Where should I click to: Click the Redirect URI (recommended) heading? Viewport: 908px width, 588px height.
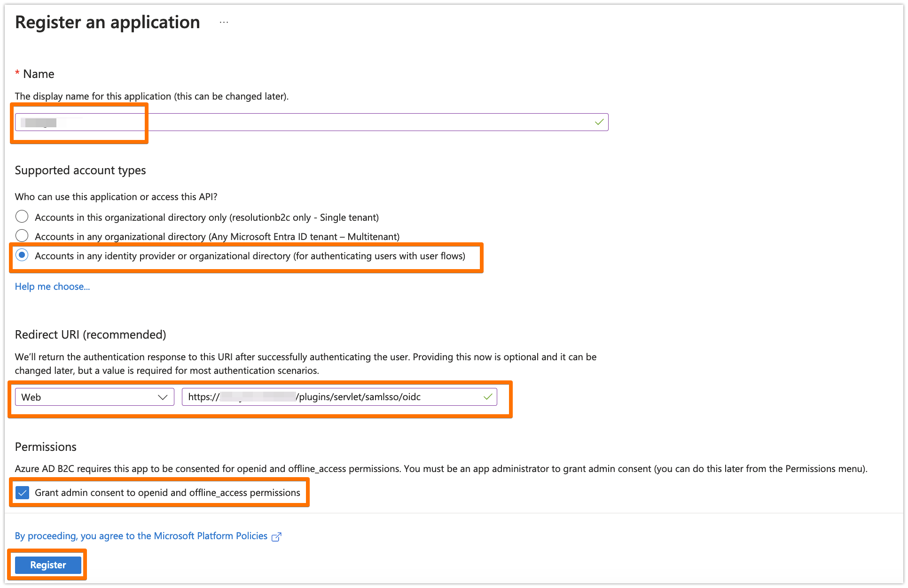click(91, 334)
